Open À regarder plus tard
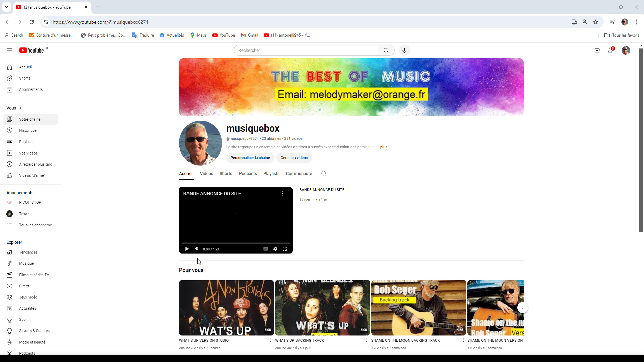Viewport: 644px width, 362px height. coord(31,164)
